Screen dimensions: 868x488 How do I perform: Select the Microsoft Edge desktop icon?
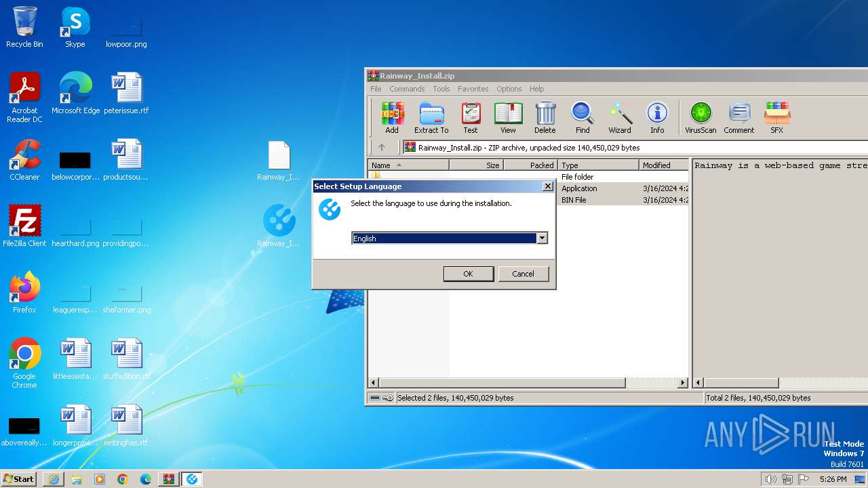coord(75,94)
